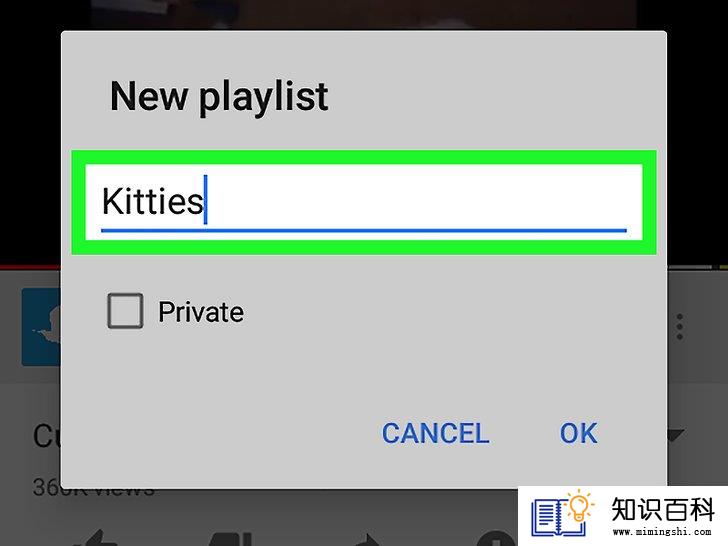728x546 pixels.
Task: Click the New playlist heading
Action: coord(219,98)
